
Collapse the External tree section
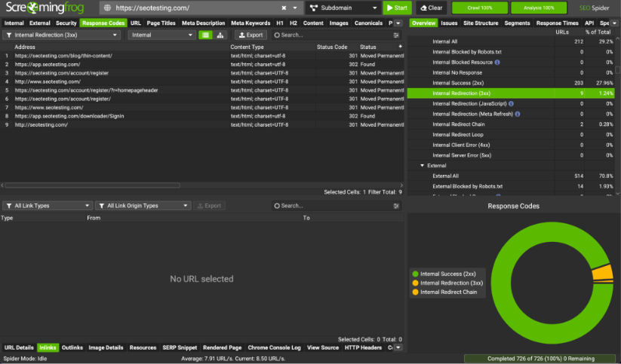(423, 165)
